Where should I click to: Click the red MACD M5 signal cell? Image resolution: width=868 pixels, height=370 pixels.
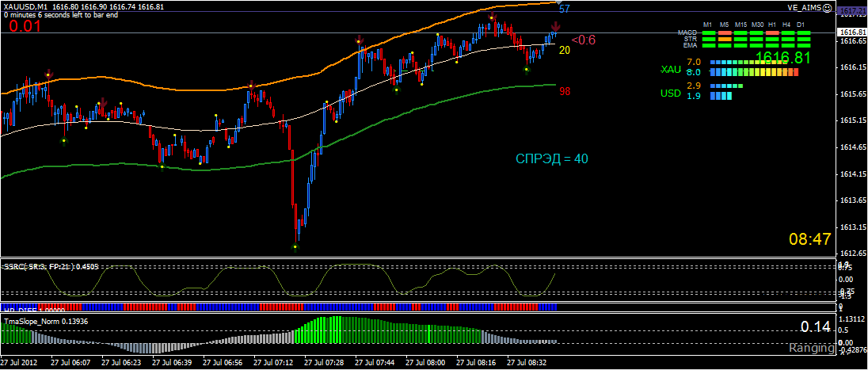click(x=725, y=32)
